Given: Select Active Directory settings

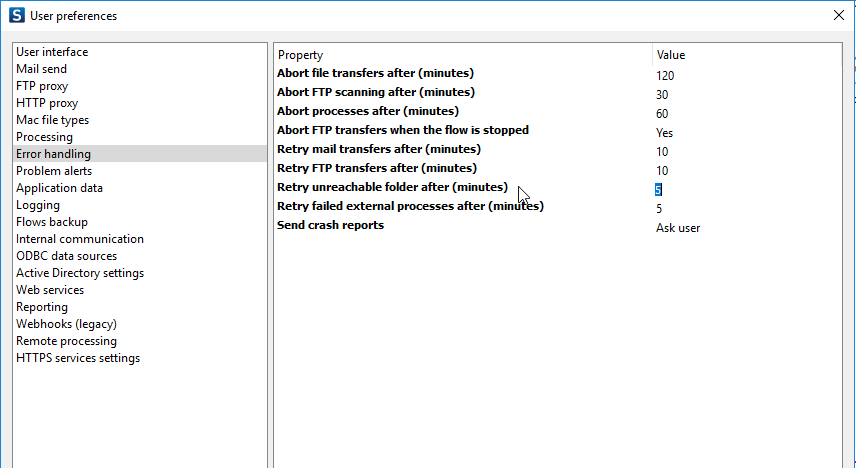Looking at the screenshot, I should pyautogui.click(x=80, y=273).
